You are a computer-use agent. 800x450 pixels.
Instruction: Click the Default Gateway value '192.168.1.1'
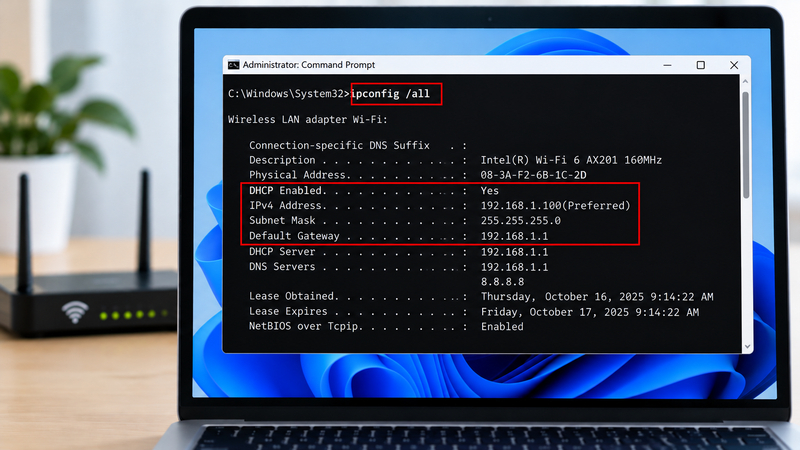[x=514, y=236]
